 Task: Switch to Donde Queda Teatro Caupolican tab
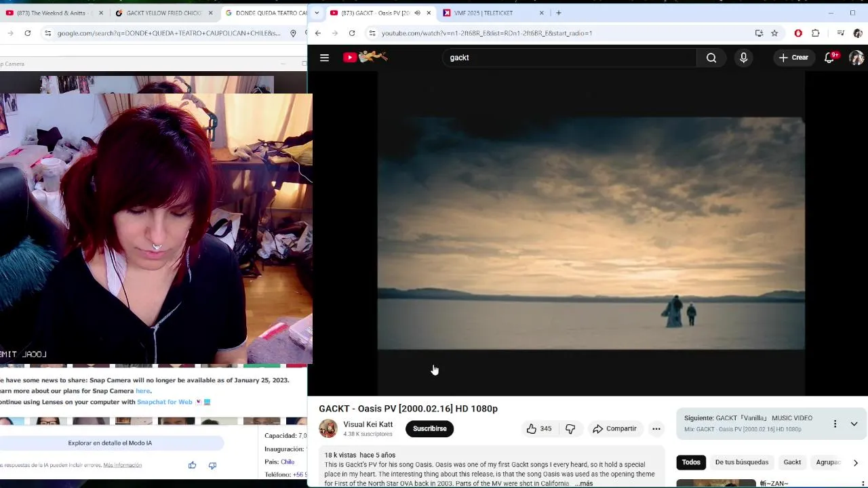coord(264,13)
